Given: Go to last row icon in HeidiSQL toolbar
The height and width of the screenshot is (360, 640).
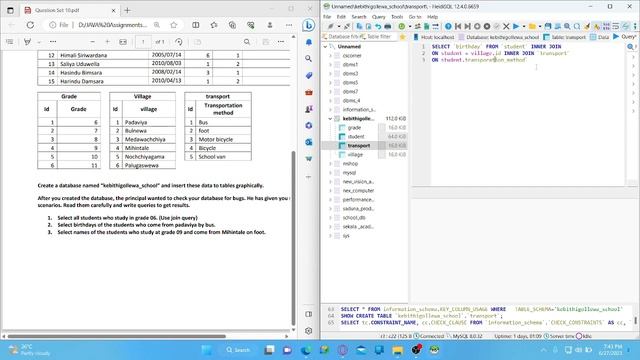Looking at the screenshot, I should point(467,27).
